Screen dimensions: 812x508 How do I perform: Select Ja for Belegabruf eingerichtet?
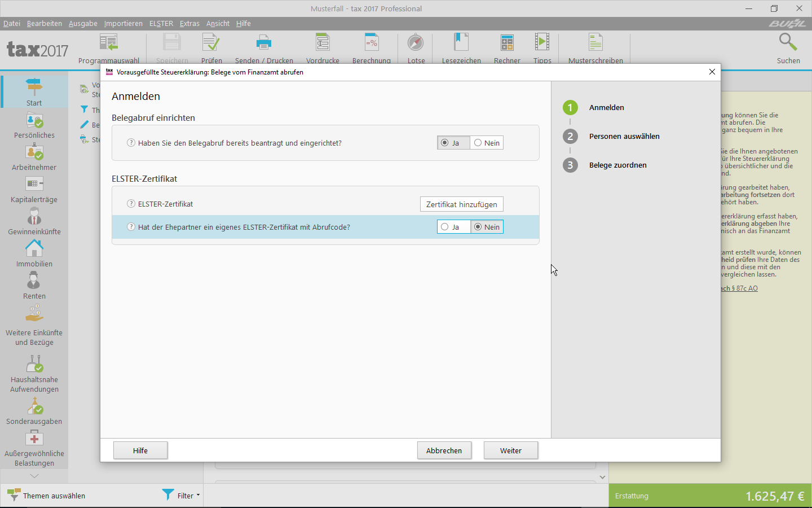453,143
